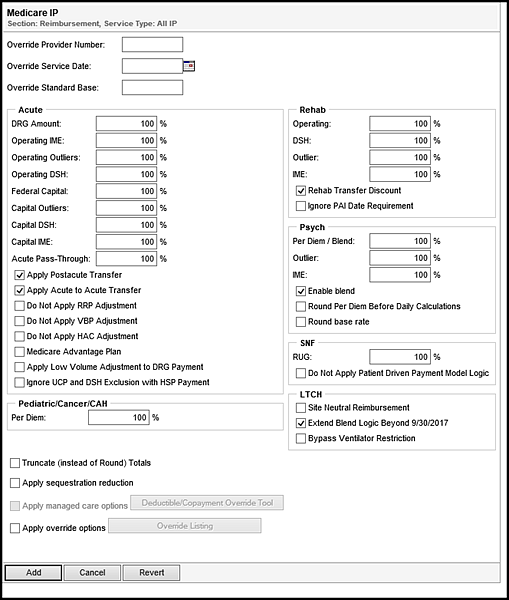Viewport: 509px width, 600px height.
Task: Click the Override Provider Number field
Action: pos(152,44)
